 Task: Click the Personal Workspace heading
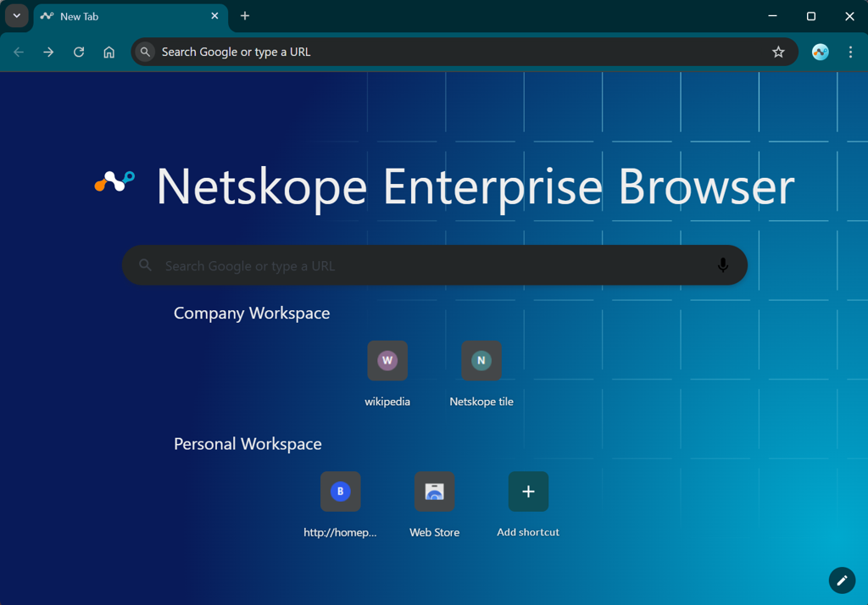248,444
